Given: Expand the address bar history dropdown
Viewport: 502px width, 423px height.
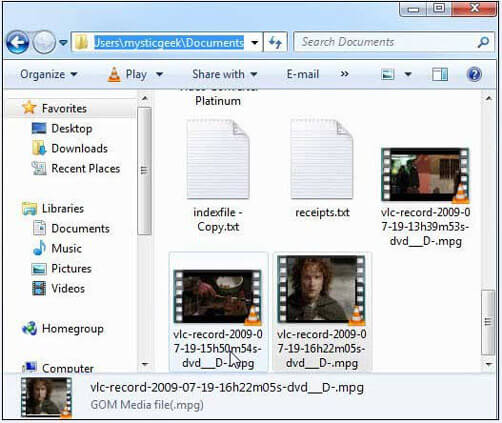Looking at the screenshot, I should (x=255, y=43).
